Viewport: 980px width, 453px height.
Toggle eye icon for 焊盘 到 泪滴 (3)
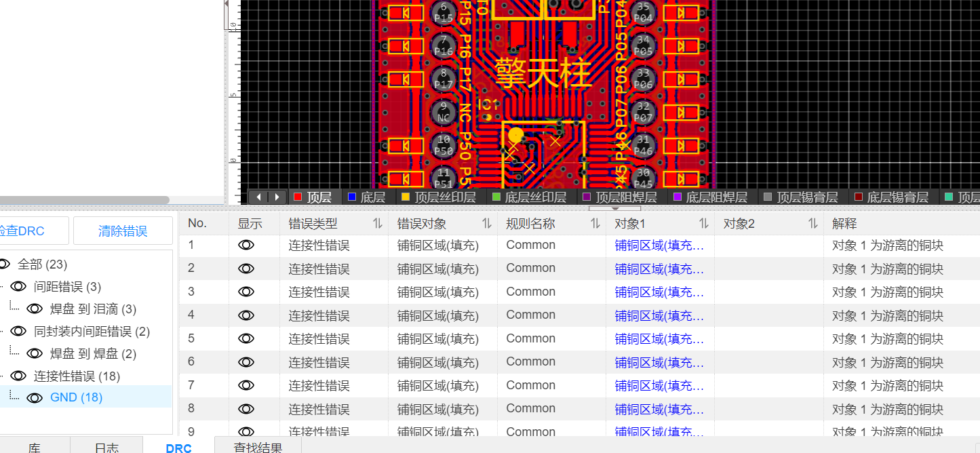35,309
